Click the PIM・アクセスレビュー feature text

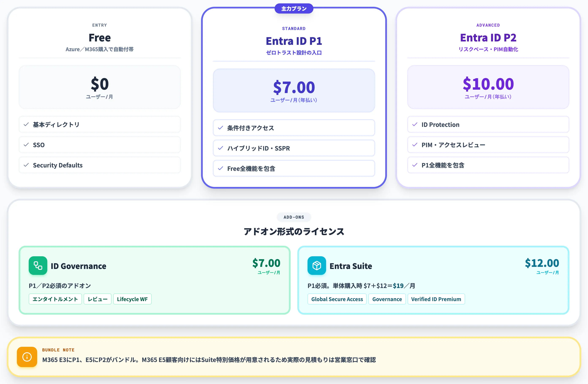pyautogui.click(x=453, y=145)
